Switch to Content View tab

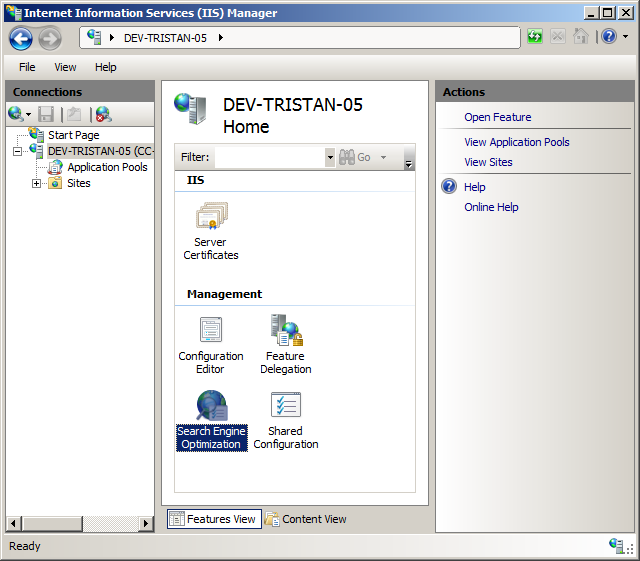pos(306,519)
